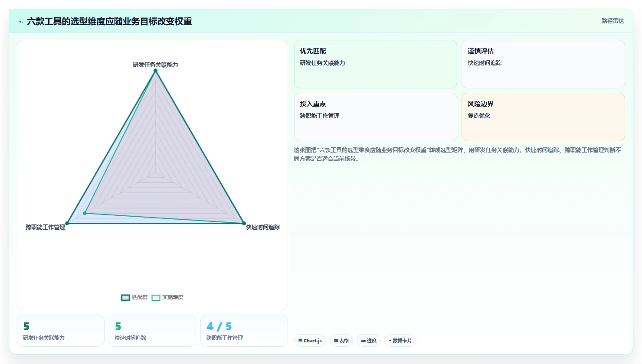Click the stat card showing 5 研发任务关联能力
This screenshot has height=364, width=642.
click(x=61, y=331)
